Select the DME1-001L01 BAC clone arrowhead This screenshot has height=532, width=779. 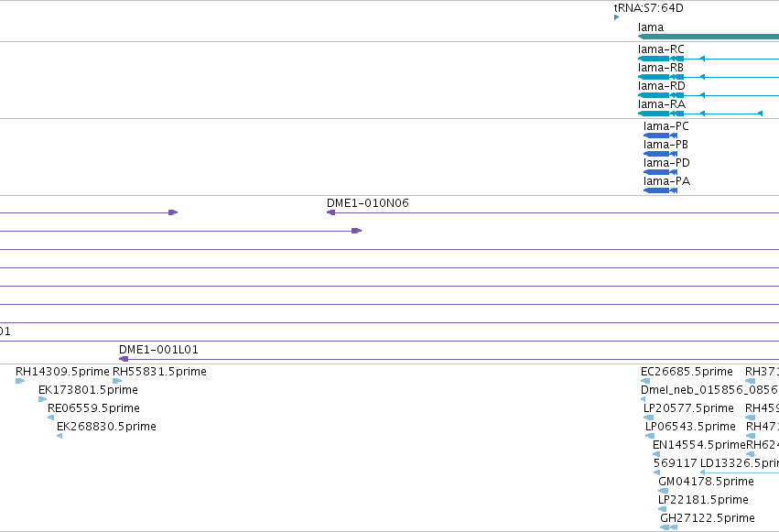click(124, 359)
